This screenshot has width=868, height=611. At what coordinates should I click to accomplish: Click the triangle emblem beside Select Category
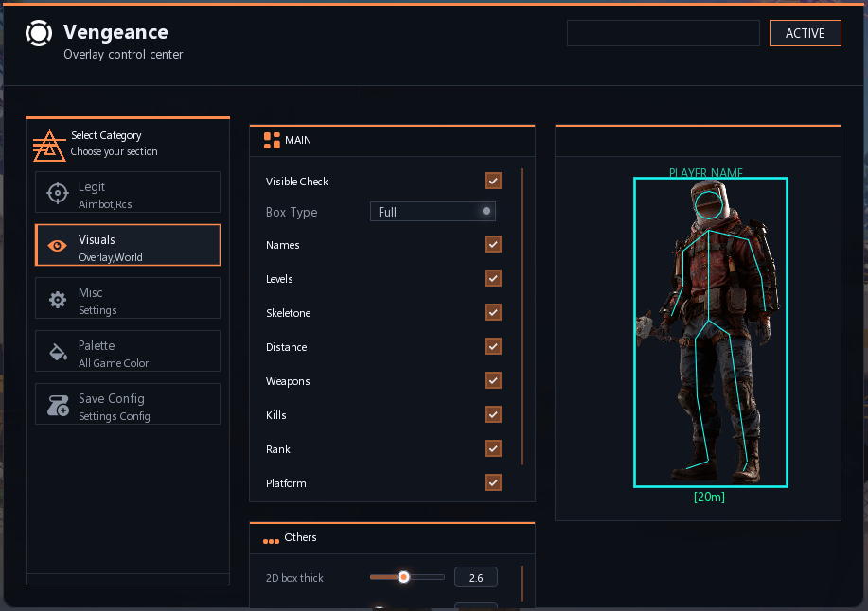click(x=49, y=145)
